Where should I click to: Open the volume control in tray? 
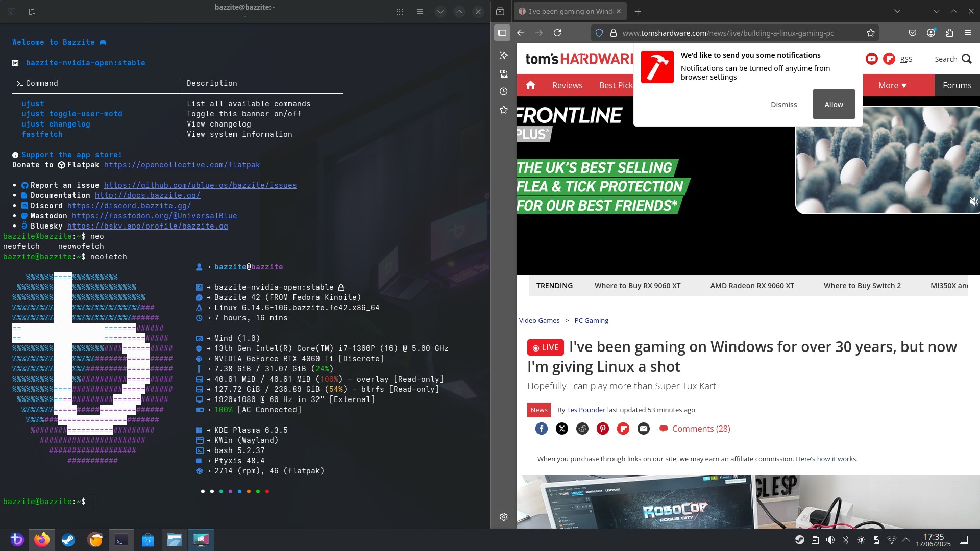click(x=830, y=539)
